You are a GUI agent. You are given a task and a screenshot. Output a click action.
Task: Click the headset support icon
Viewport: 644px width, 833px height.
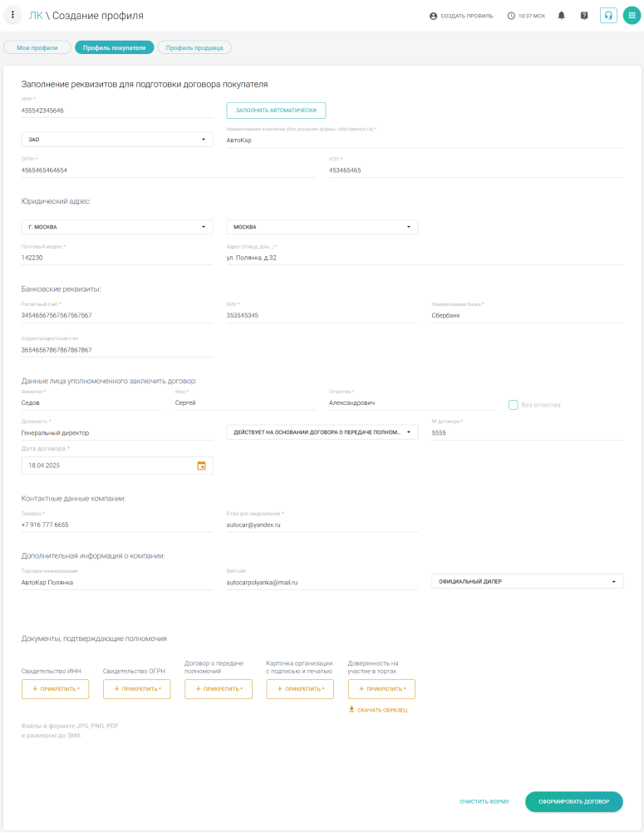click(x=608, y=16)
